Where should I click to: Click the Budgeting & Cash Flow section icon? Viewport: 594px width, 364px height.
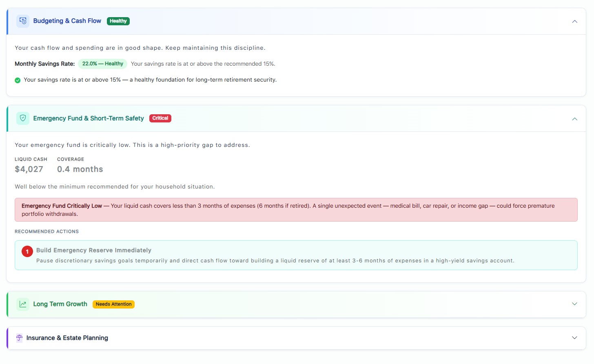23,21
